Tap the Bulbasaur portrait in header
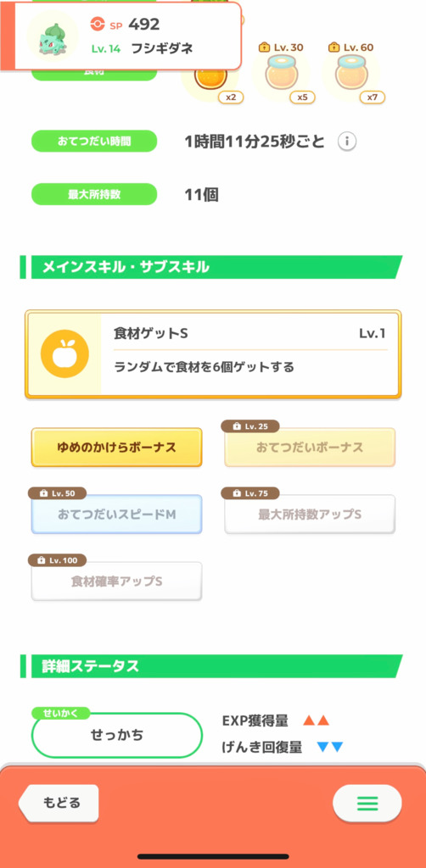Screen dimensions: 426x868 (53, 36)
